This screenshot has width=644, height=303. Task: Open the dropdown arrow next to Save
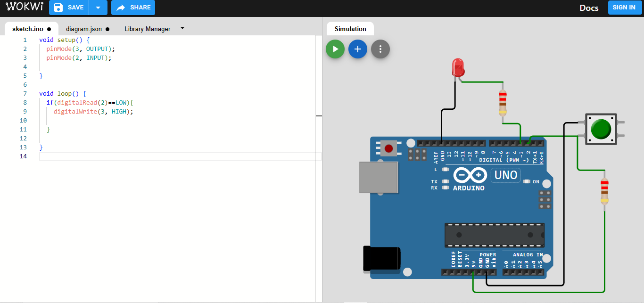98,8
